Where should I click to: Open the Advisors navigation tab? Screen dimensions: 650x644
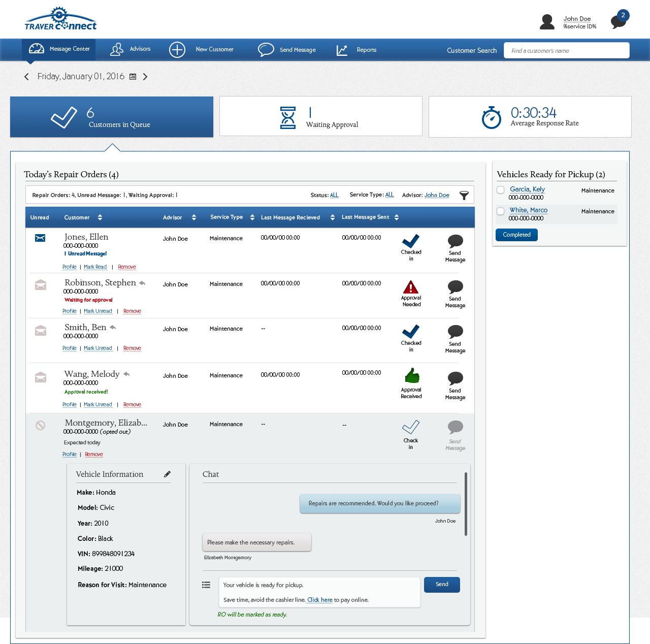131,49
